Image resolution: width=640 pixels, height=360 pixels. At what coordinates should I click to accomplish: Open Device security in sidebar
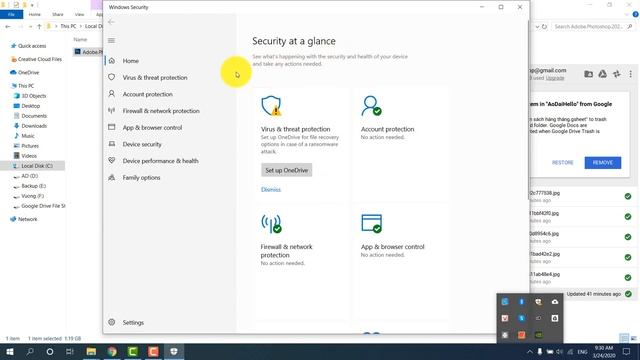pos(142,144)
